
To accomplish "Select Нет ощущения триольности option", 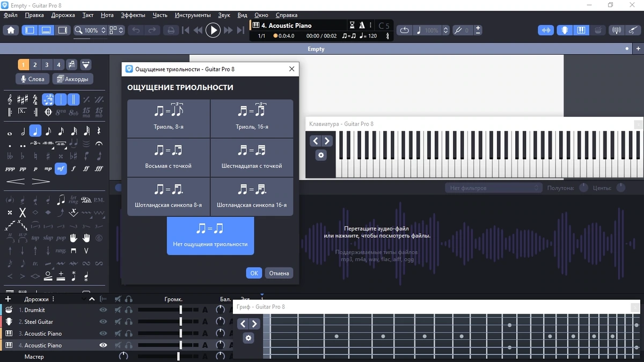I will [x=210, y=235].
